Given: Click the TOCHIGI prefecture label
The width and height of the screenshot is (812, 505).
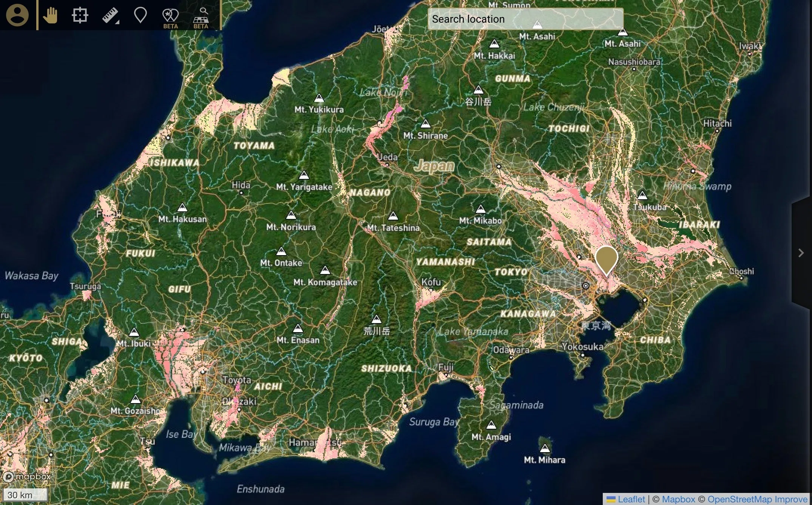Looking at the screenshot, I should [569, 129].
